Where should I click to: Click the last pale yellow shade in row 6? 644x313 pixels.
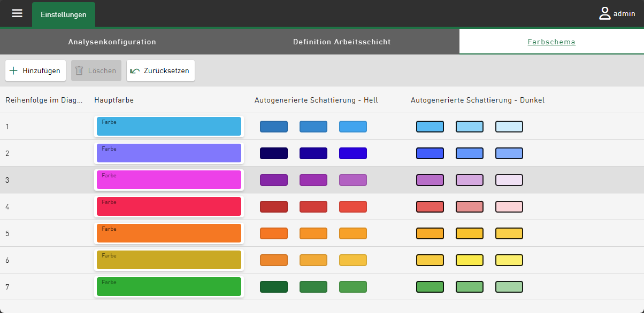[509, 260]
